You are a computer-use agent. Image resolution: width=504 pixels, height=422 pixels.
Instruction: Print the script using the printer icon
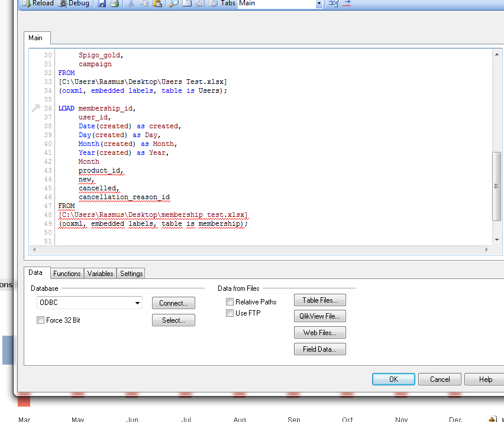114,4
